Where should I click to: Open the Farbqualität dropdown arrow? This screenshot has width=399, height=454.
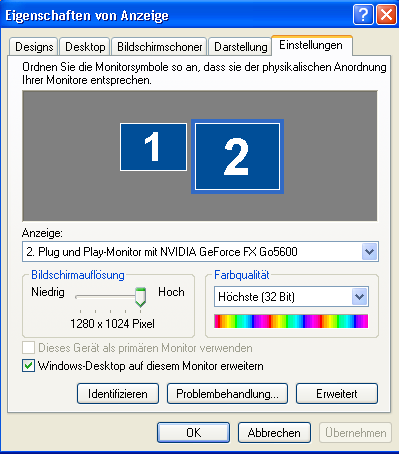click(359, 296)
